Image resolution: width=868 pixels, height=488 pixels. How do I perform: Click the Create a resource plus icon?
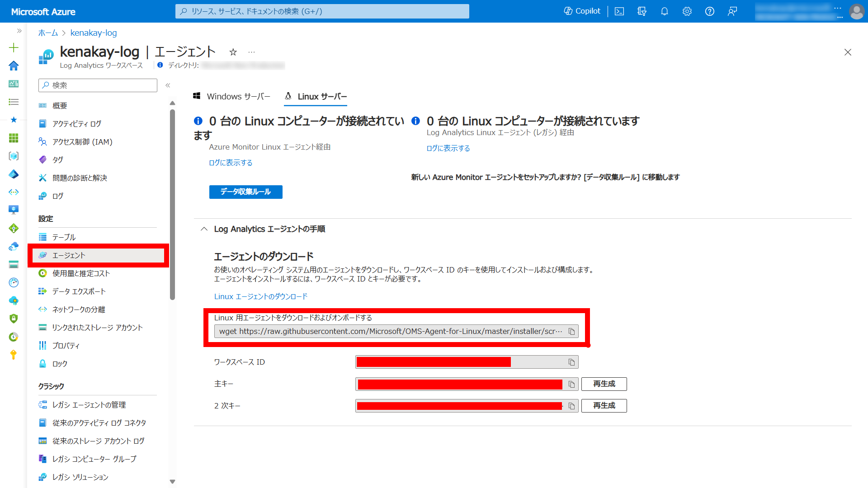click(14, 47)
